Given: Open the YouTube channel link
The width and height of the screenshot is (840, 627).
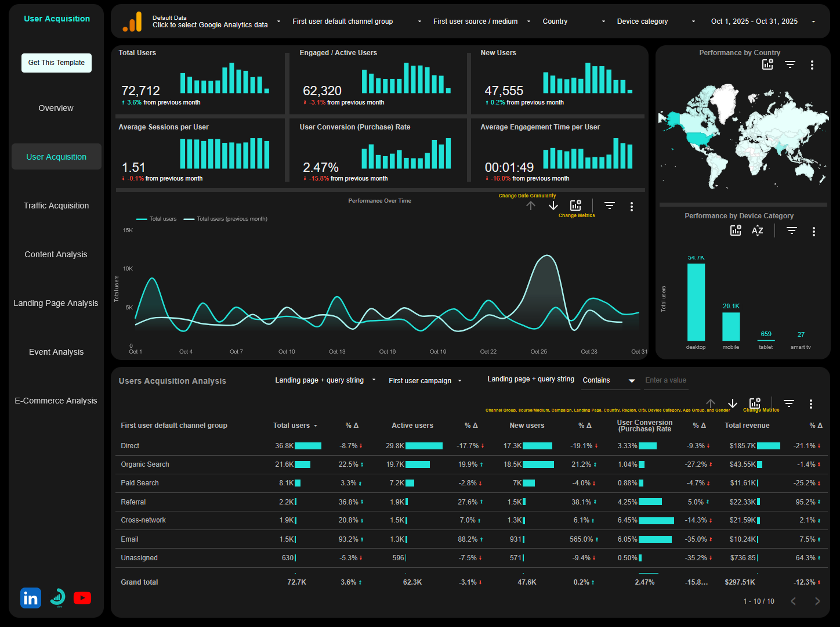Looking at the screenshot, I should (x=82, y=598).
